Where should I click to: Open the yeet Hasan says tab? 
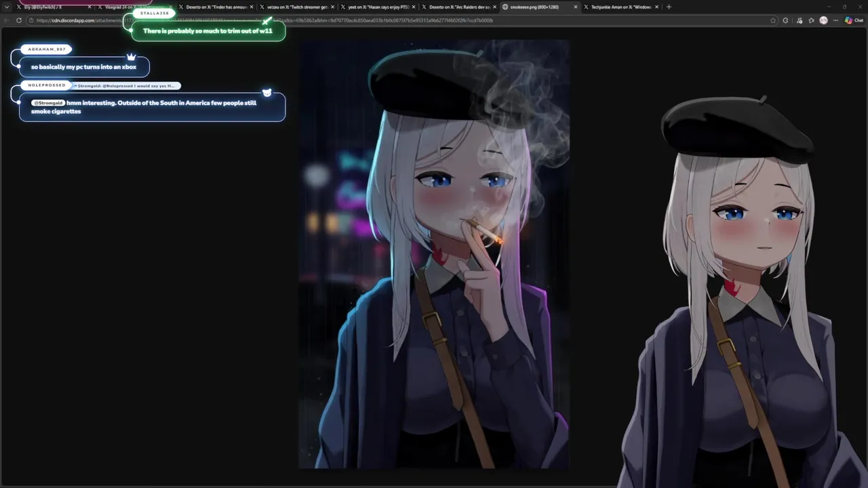tap(378, 7)
